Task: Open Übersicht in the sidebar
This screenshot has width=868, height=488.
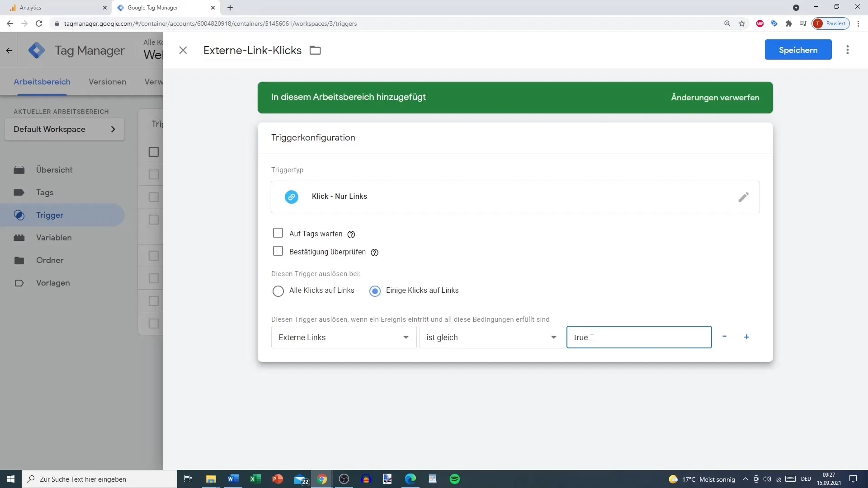Action: click(62, 170)
